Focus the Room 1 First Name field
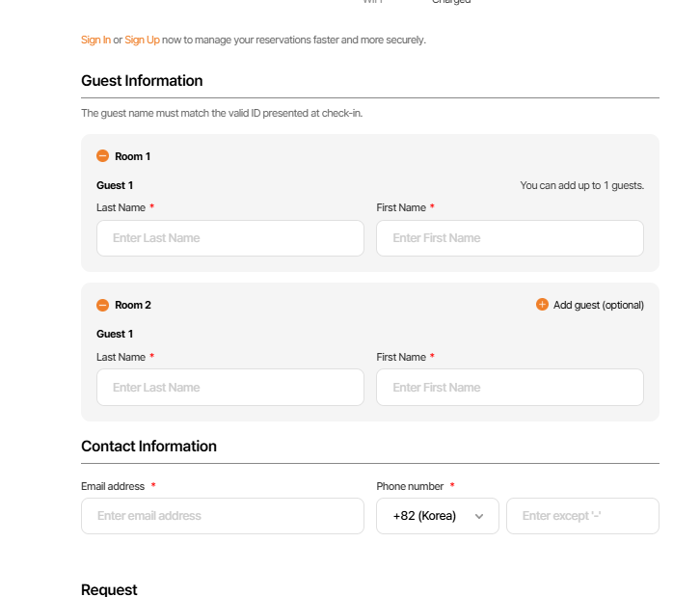Screen dimensions: 700x597 [509, 238]
